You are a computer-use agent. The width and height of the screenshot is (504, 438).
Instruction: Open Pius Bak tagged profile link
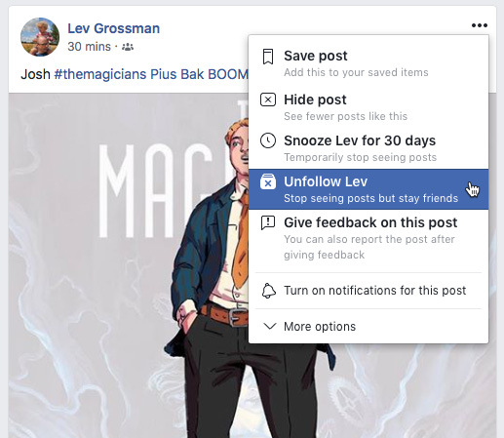177,74
